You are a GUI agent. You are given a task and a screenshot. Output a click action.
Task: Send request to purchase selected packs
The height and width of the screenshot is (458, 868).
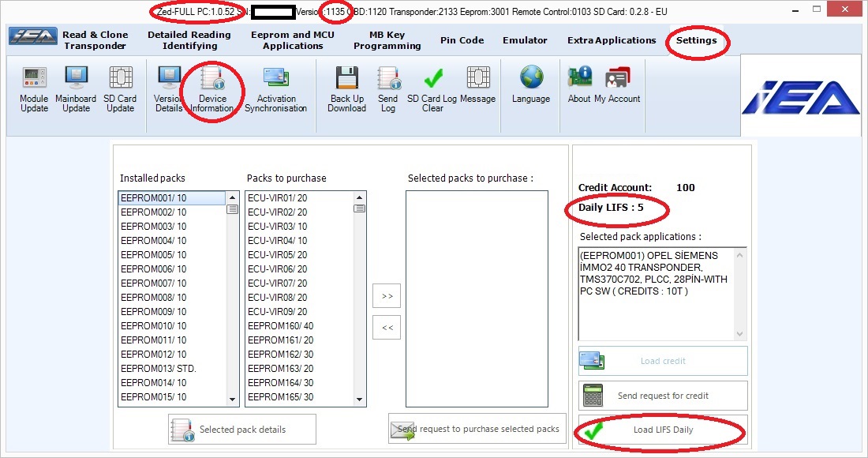[477, 429]
